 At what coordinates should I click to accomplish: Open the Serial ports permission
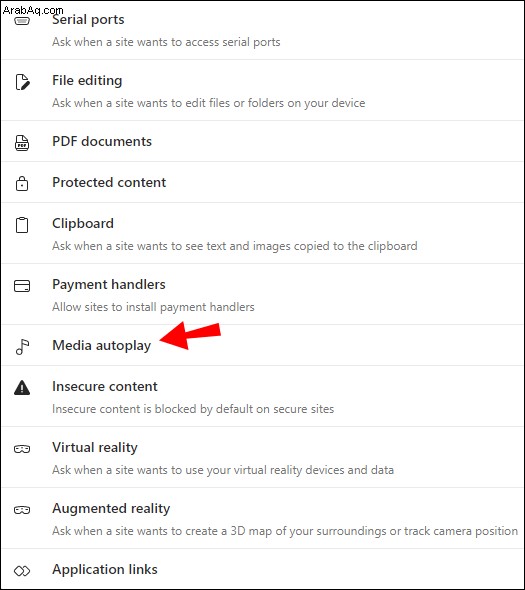[x=262, y=30]
